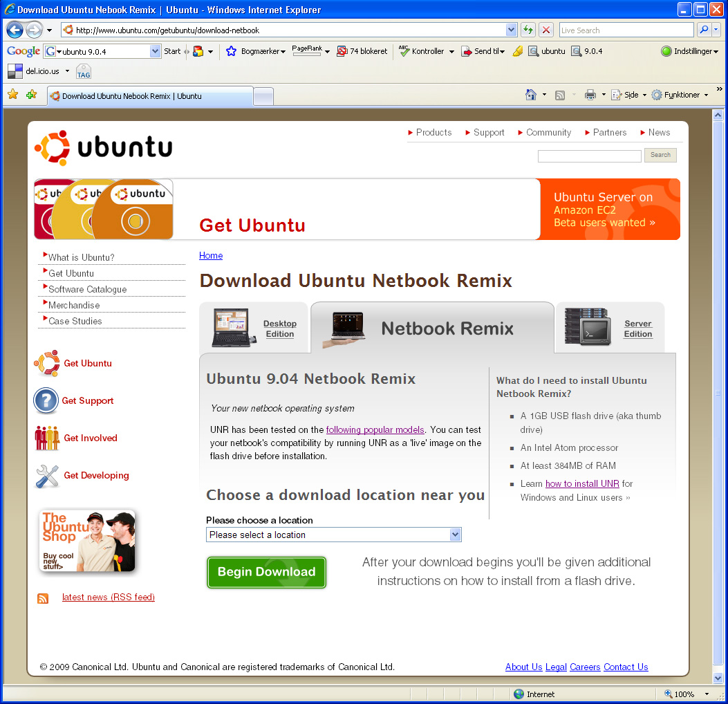Click the Google toolbar Start button
Image resolution: width=728 pixels, height=704 pixels.
(171, 51)
